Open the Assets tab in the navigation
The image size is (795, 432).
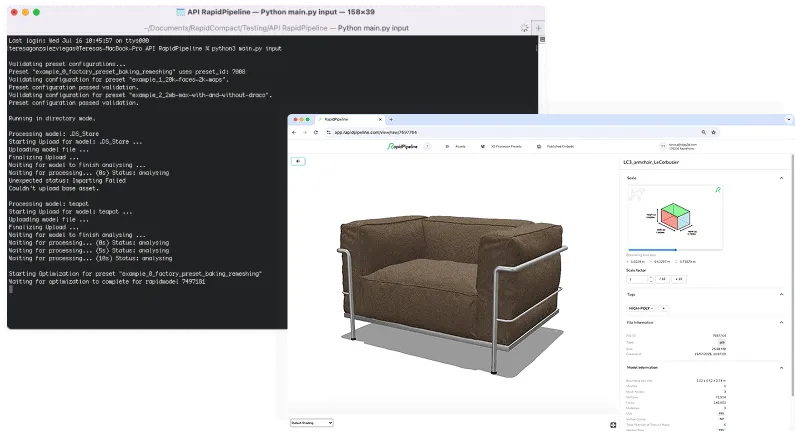pos(461,146)
